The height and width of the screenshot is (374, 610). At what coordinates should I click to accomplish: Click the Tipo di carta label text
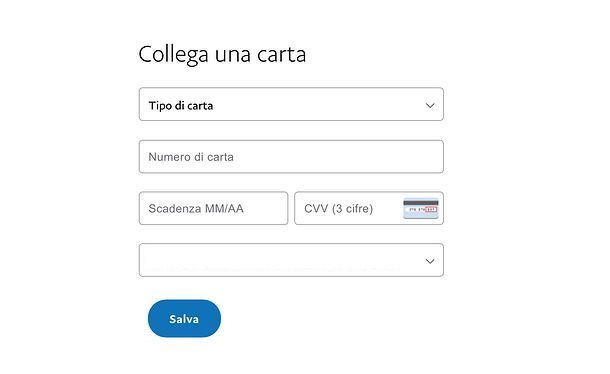click(181, 106)
